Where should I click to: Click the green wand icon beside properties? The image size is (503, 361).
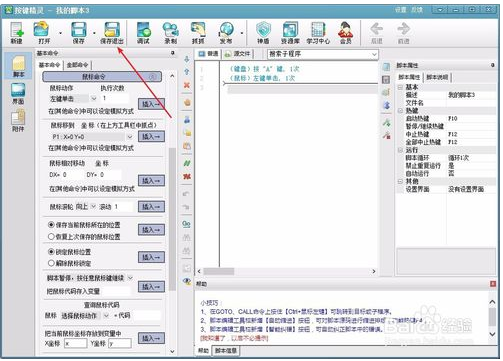(x=386, y=123)
